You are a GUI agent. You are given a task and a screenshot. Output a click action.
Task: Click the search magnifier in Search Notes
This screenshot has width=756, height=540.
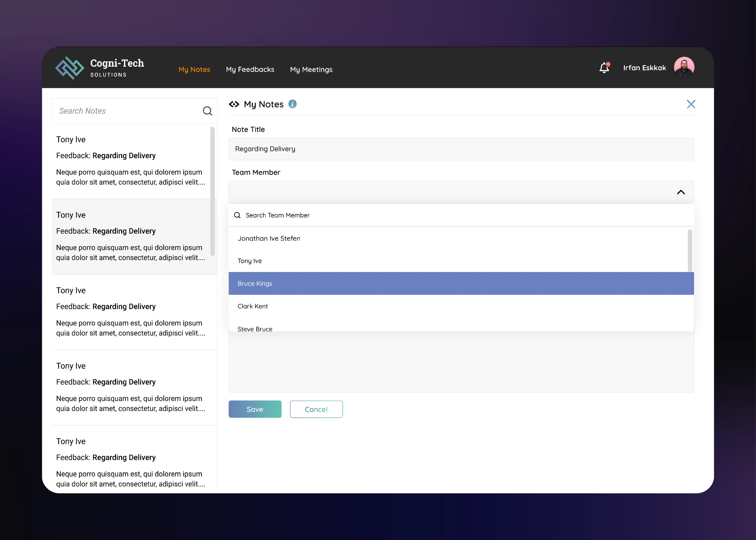pyautogui.click(x=207, y=111)
